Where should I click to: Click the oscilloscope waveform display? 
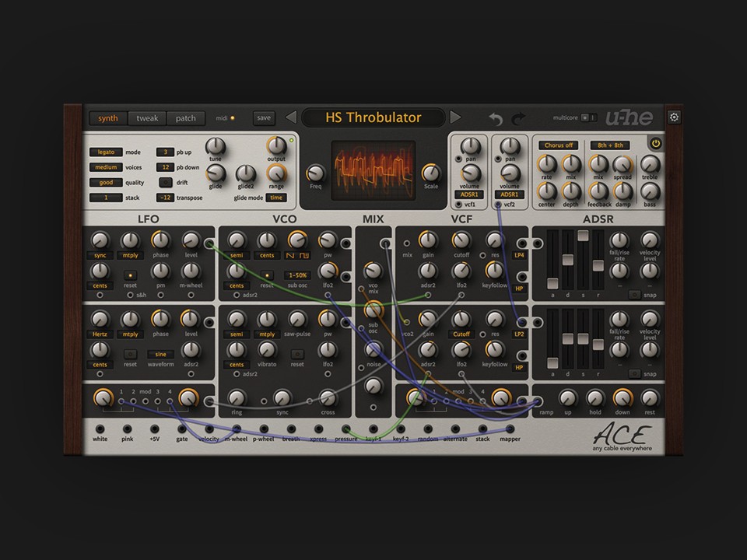(373, 170)
